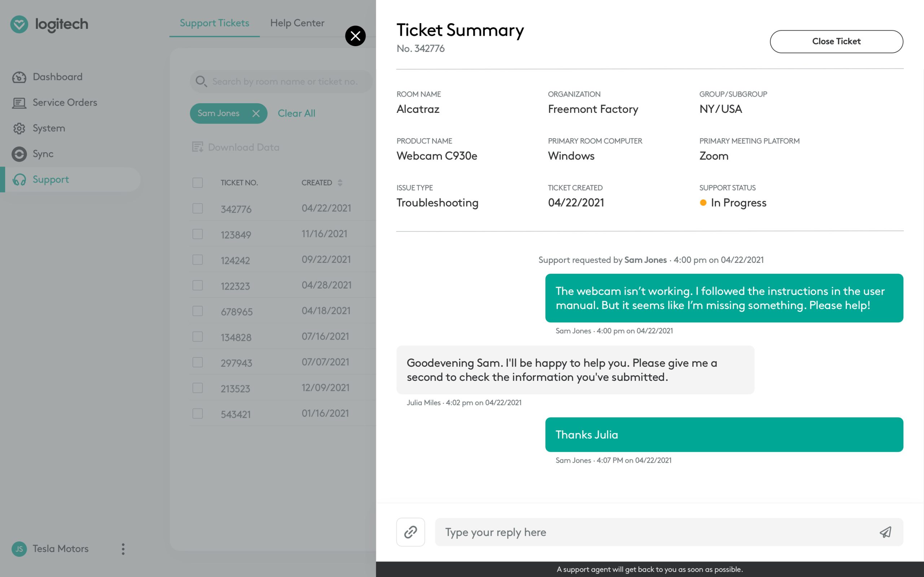Image resolution: width=924 pixels, height=577 pixels.
Task: Close the ticket summary panel with X
Action: point(355,36)
